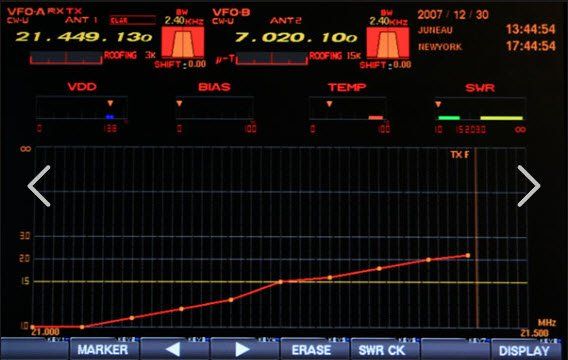Move marker left with the left arrow key

[174, 350]
